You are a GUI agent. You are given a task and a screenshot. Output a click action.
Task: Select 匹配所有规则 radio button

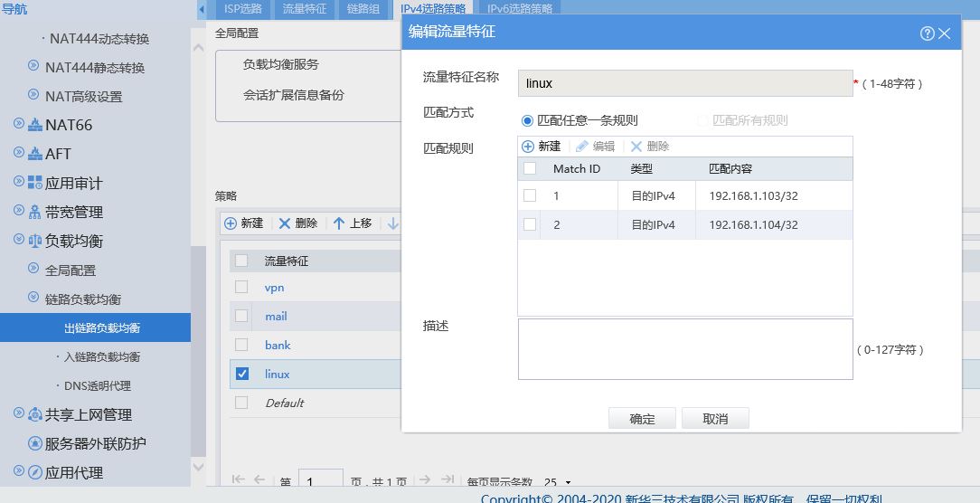(702, 120)
